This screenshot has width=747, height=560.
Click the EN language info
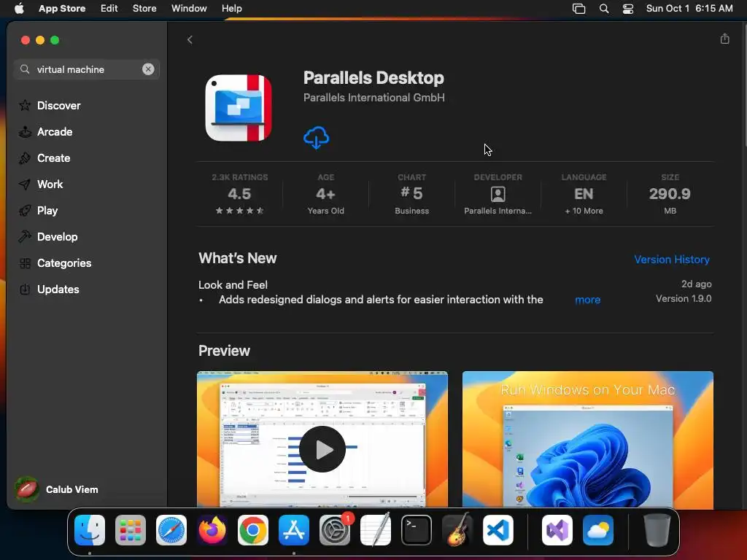(584, 195)
